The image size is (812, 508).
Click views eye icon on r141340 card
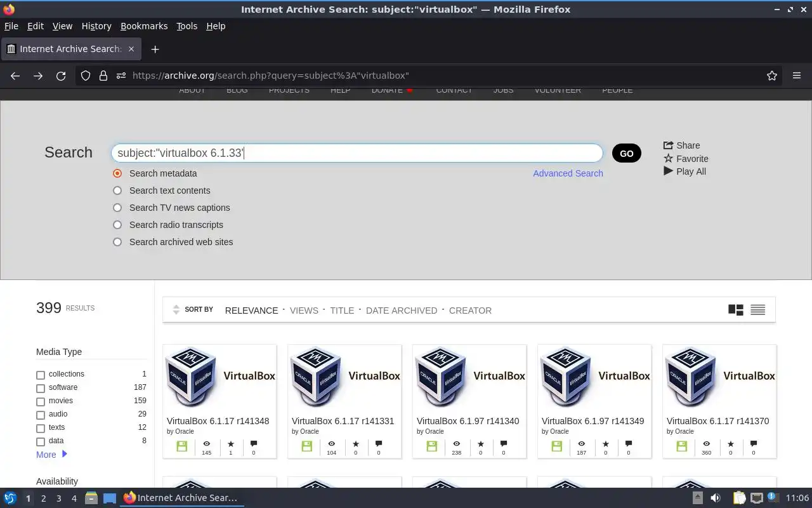[x=456, y=444]
